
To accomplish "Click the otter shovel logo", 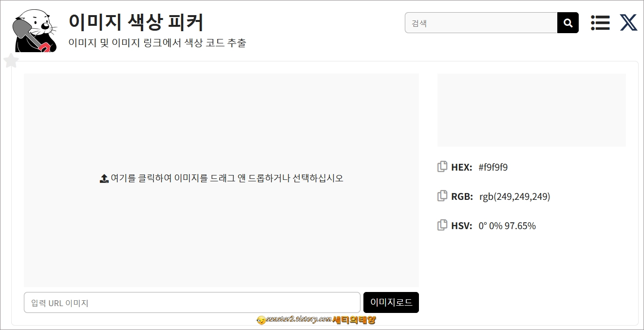I will [33, 30].
